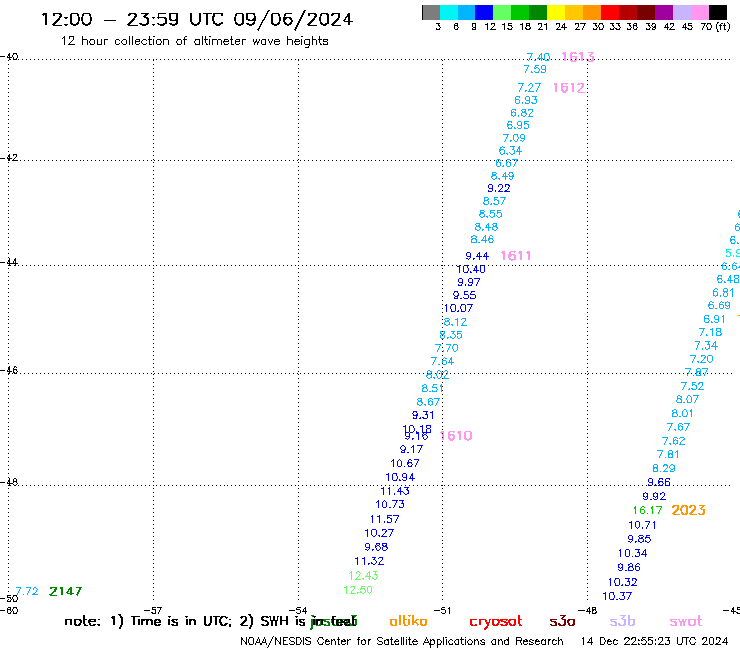Image resolution: width=740 pixels, height=650 pixels.
Task: Select the 9.85 wave height reading
Action: coord(639,539)
